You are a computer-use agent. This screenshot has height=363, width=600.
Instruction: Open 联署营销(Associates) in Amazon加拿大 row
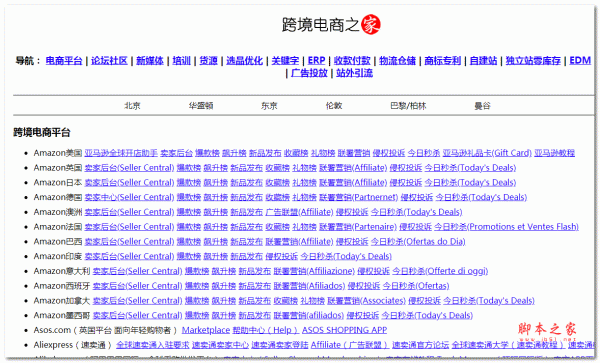point(366,301)
